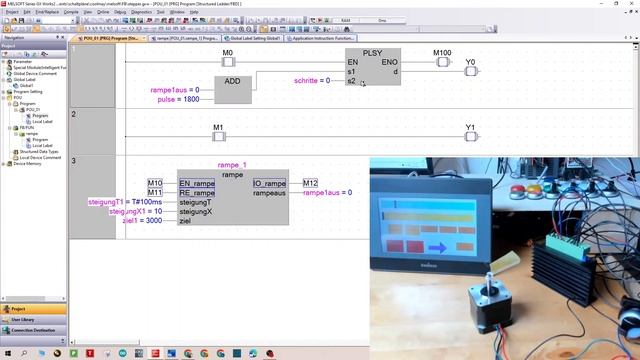640x360 pixels.
Task: Switch to the POU_01 [PRG] Program tab
Action: pos(110,38)
